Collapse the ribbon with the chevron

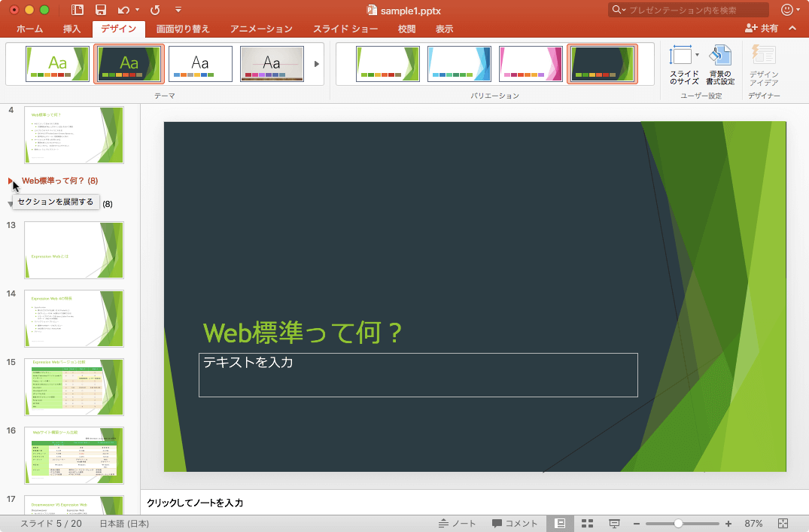pos(792,29)
